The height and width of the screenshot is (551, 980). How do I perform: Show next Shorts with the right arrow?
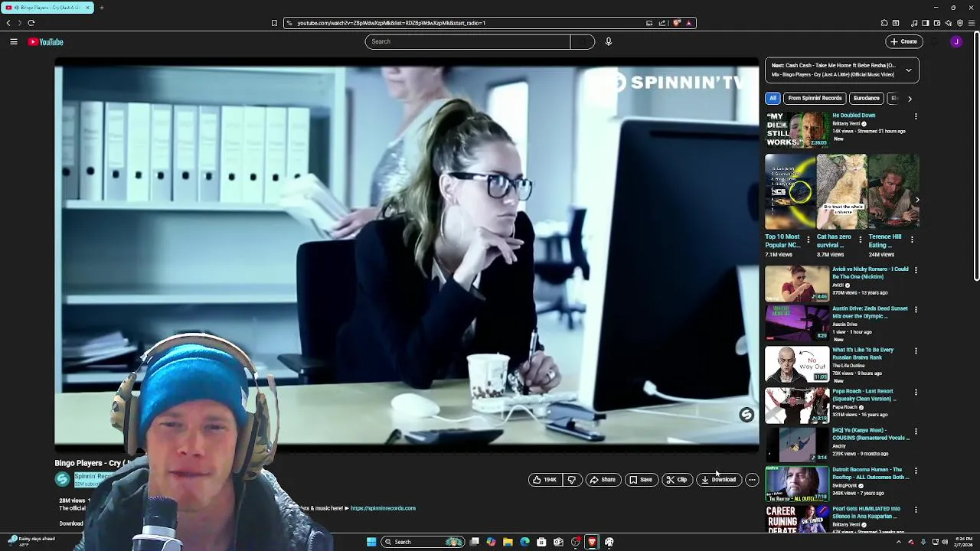(917, 200)
